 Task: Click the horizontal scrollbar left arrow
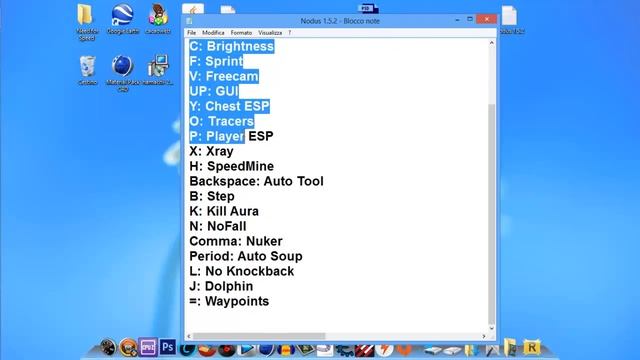pos(189,336)
